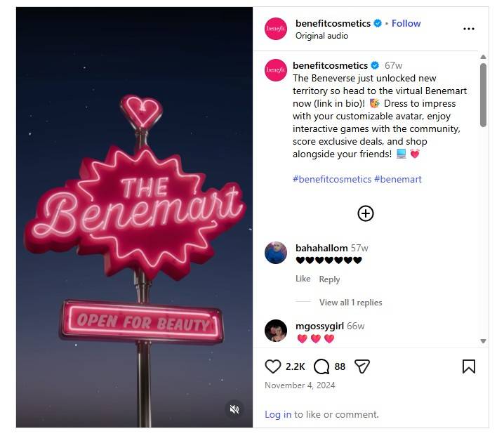Like bahahallom's comment

click(x=303, y=279)
